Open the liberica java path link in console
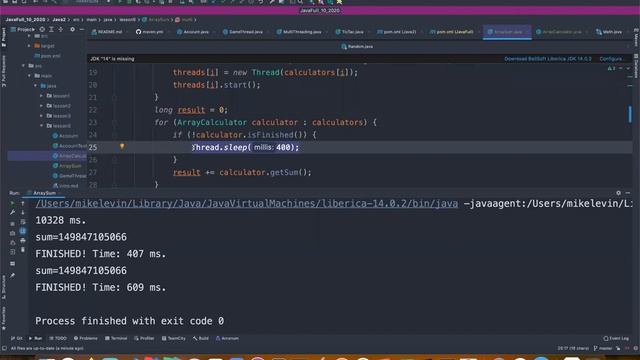Screen dimensions: 640x360 pos(247,203)
